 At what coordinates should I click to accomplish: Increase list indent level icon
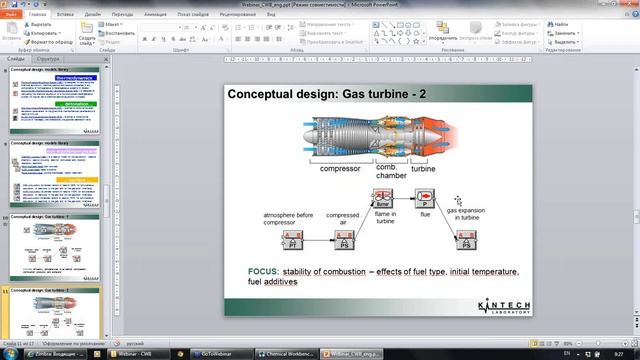tap(278, 28)
